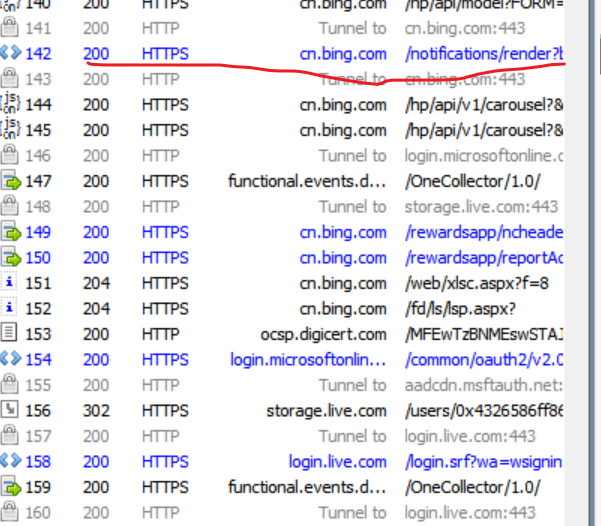Viewport: 601px width, 526px height.
Task: Click the HTML icon of session 154
Action: 10,359
